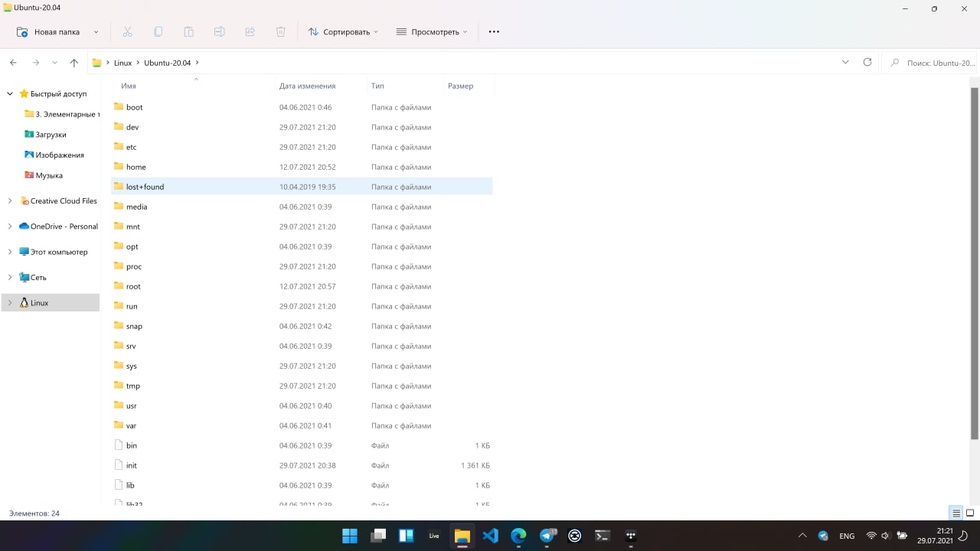The width and height of the screenshot is (980, 551).
Task: Select the root folder
Action: pyautogui.click(x=302, y=286)
